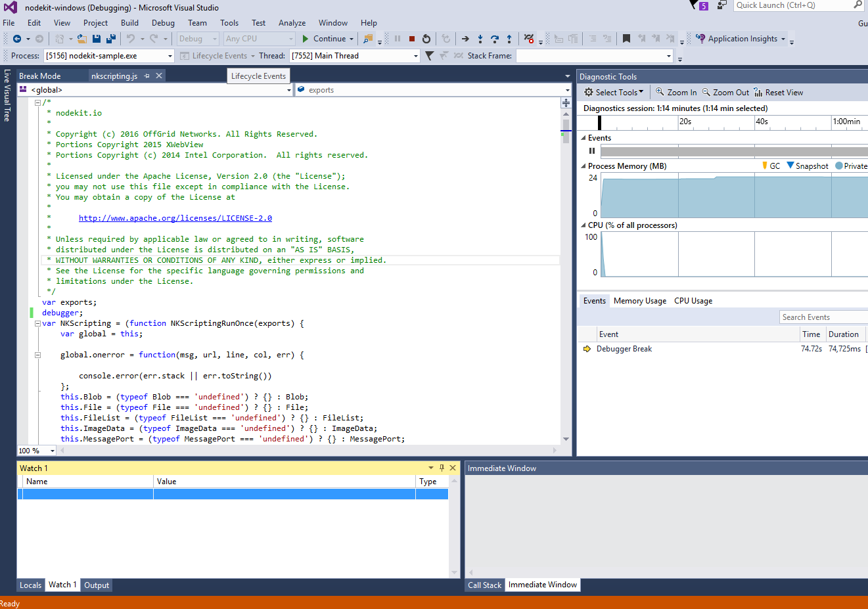Collapse the Process Memory graph section

(x=583, y=166)
